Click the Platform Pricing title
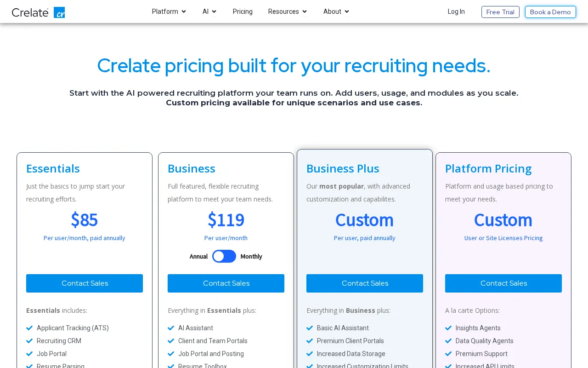The width and height of the screenshot is (588, 368). [488, 168]
